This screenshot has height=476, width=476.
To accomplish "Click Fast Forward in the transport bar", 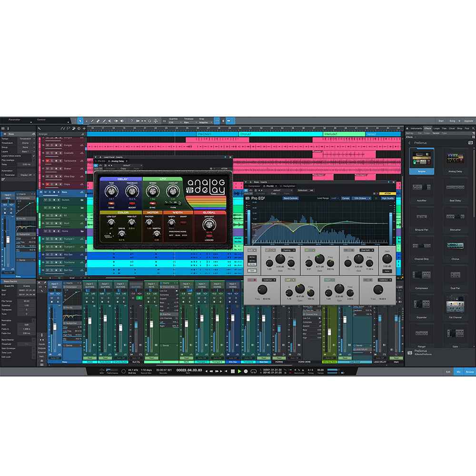I will point(217,371).
